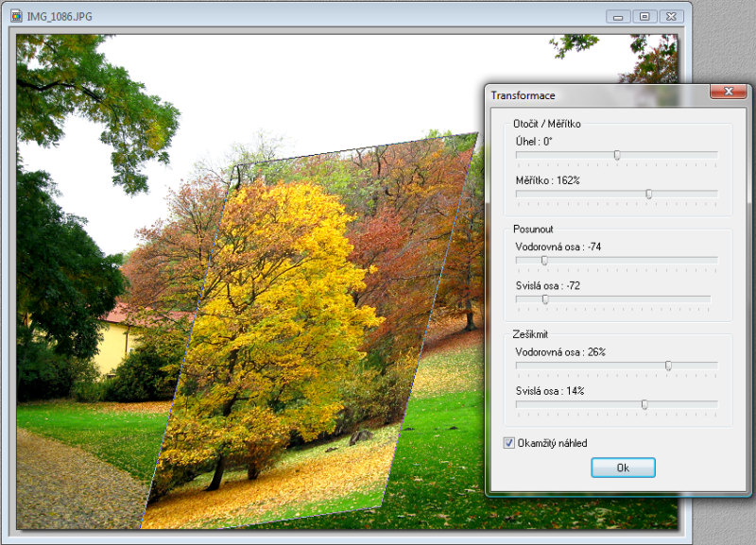Click Posunout Vodorovná osa slider thumb
The image size is (756, 545).
click(x=544, y=261)
